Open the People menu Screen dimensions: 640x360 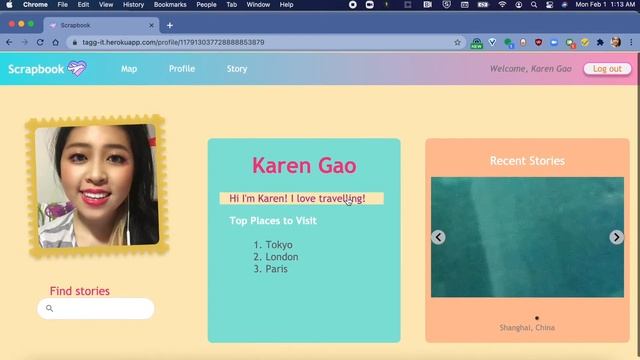(x=206, y=5)
